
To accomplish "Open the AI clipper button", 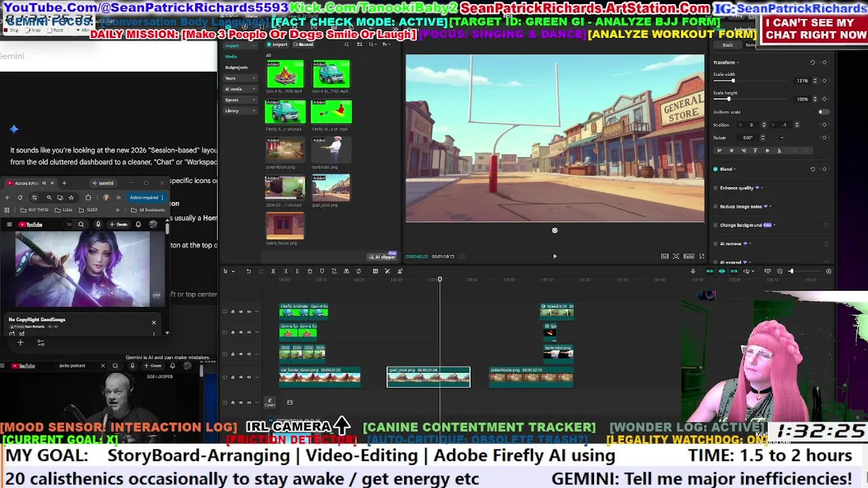I will [x=382, y=257].
